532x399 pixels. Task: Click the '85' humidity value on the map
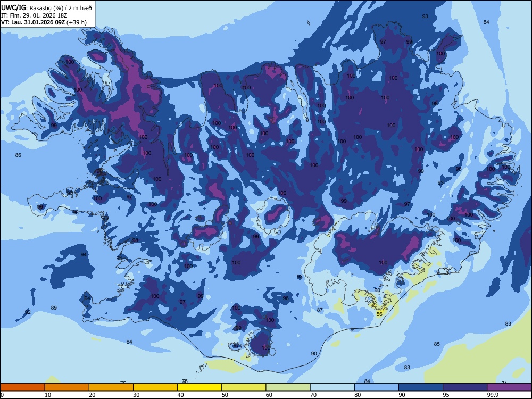pyautogui.click(x=437, y=344)
